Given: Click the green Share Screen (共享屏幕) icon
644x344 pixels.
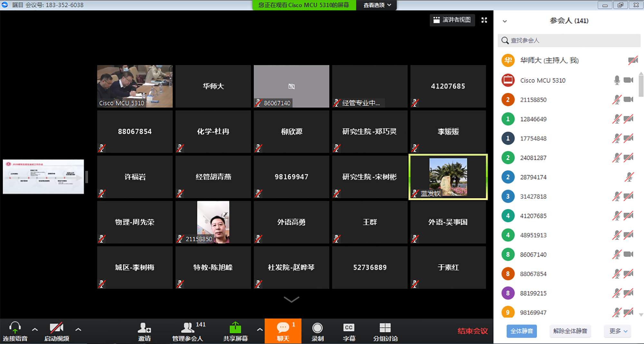Looking at the screenshot, I should (x=235, y=328).
